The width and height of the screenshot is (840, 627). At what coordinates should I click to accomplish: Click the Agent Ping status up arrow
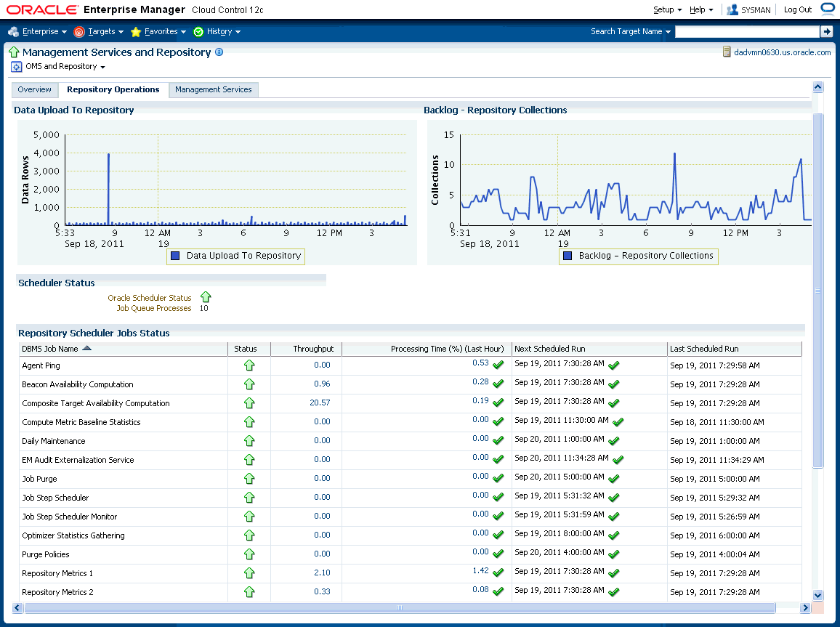pos(249,365)
